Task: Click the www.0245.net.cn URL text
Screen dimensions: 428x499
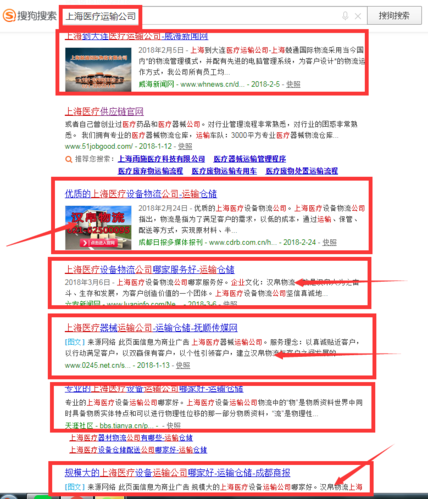Action: point(98,365)
